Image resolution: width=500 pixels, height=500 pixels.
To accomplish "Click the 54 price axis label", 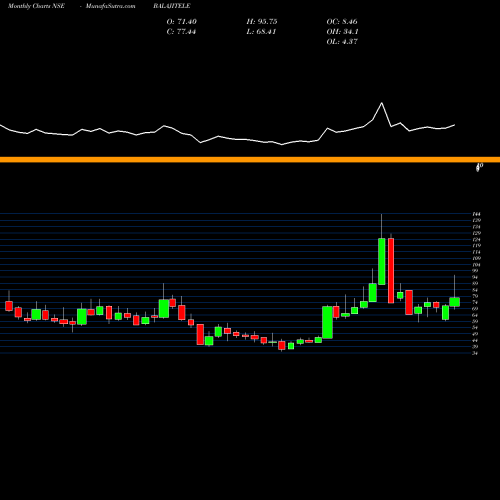I will [475, 328].
